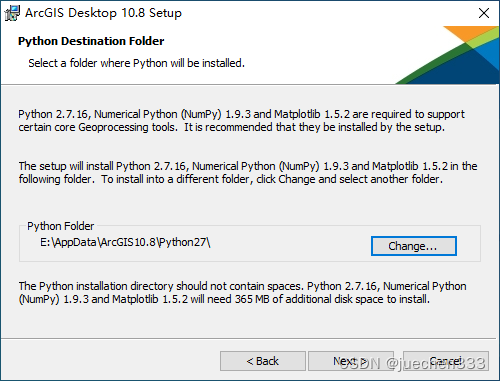
Task: Click the CSDN @juechen333 watermark
Action: click(x=412, y=363)
